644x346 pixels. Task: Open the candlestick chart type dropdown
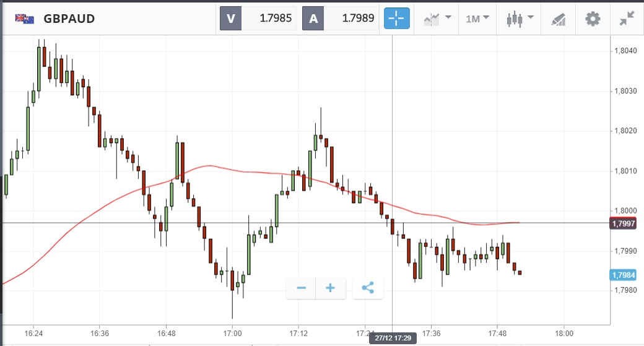pyautogui.click(x=520, y=19)
